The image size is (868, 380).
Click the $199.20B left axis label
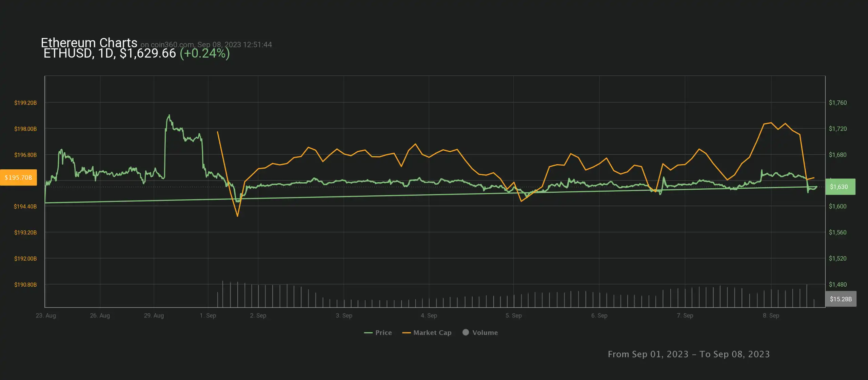point(25,103)
